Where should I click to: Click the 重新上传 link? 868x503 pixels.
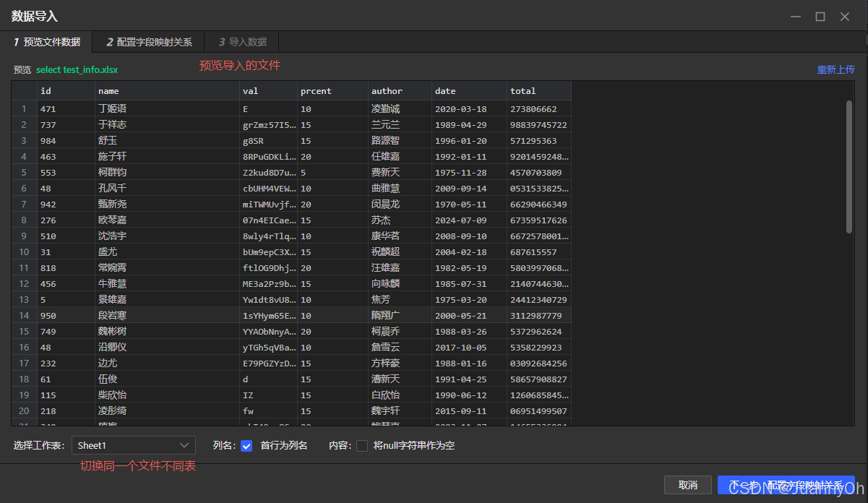click(837, 68)
